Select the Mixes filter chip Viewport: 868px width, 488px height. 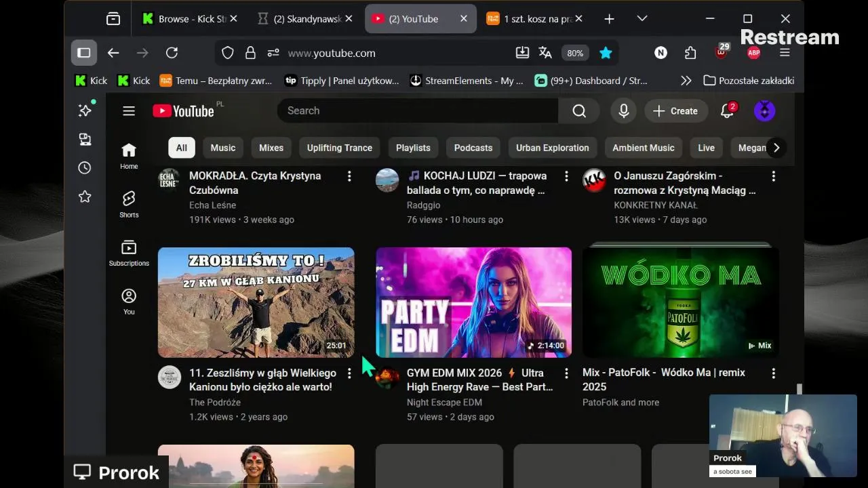[271, 148]
